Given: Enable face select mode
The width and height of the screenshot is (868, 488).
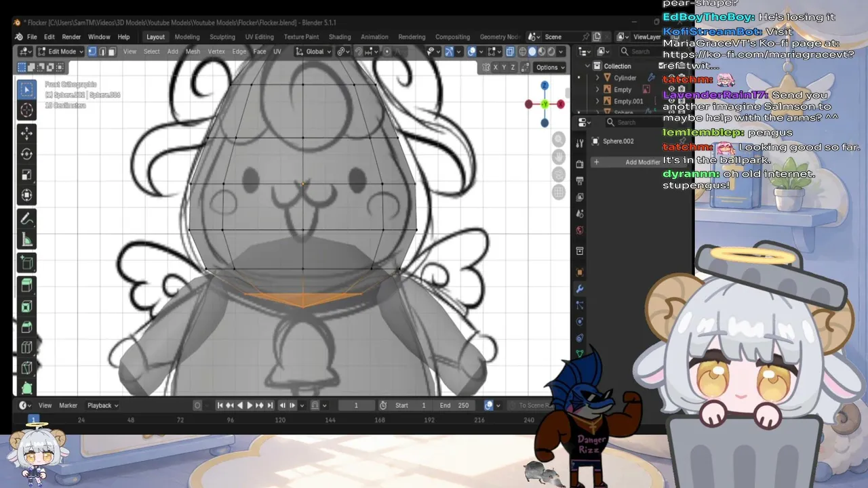Looking at the screenshot, I should click(112, 52).
